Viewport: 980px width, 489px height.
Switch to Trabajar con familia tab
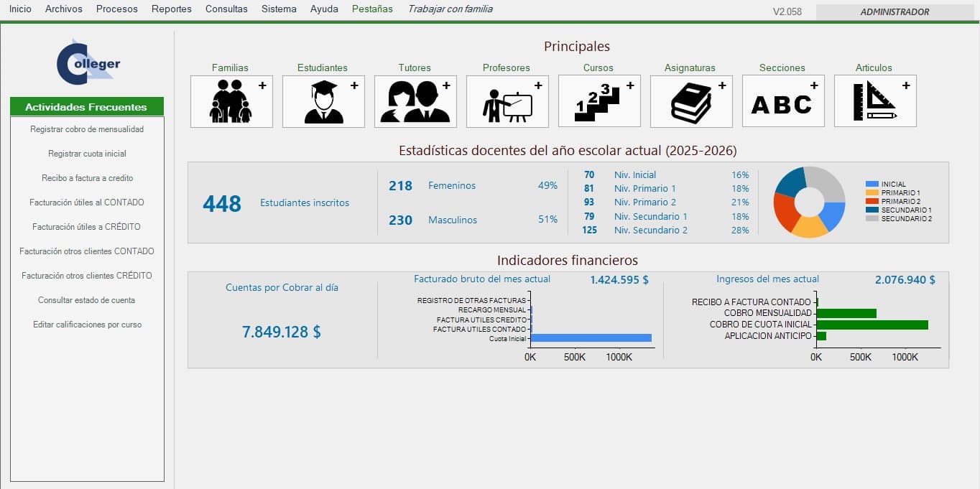pyautogui.click(x=450, y=9)
